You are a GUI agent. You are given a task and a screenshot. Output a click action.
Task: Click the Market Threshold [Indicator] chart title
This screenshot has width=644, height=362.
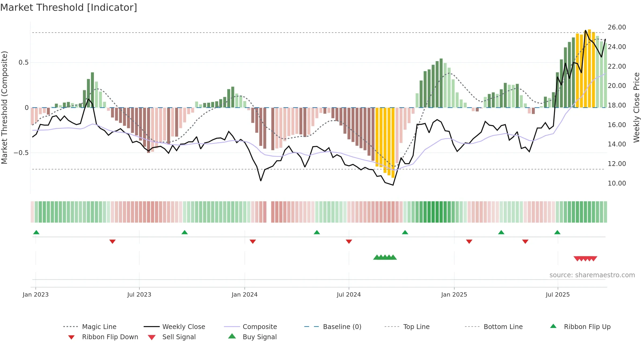tap(69, 8)
